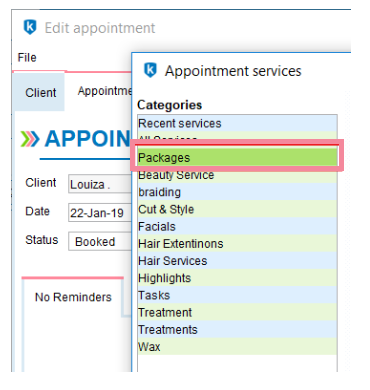Open the Date field showing 22-Jan-19

coord(100,213)
